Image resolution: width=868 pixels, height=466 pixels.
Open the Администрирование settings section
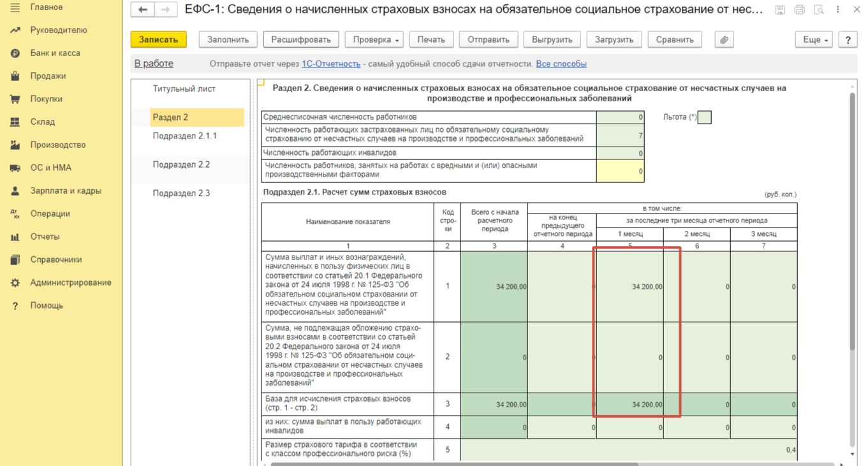[70, 282]
